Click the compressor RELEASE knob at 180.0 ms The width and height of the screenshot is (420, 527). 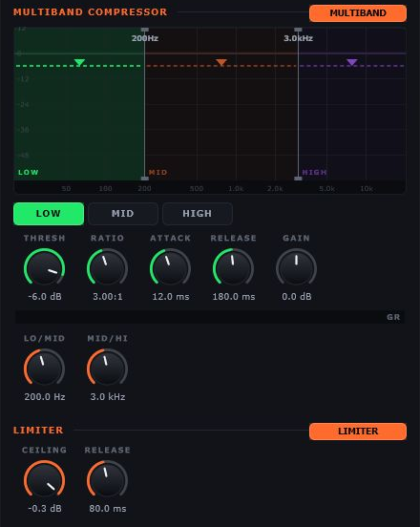[x=233, y=268]
